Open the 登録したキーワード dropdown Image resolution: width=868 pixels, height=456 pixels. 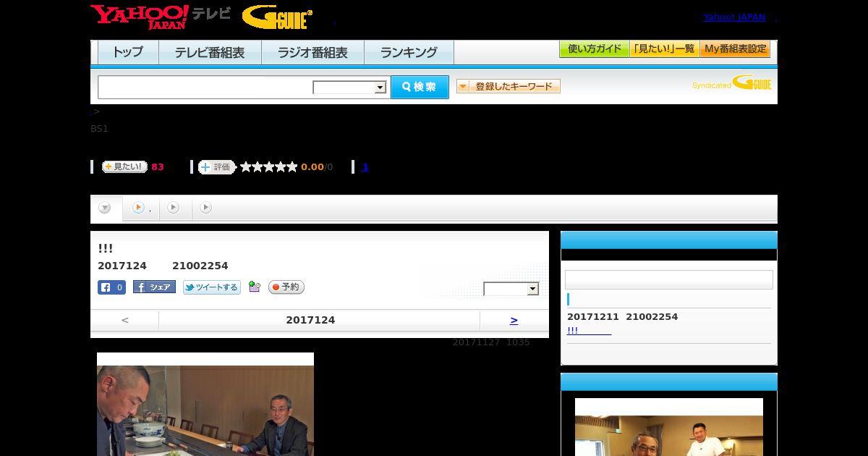[x=509, y=86]
